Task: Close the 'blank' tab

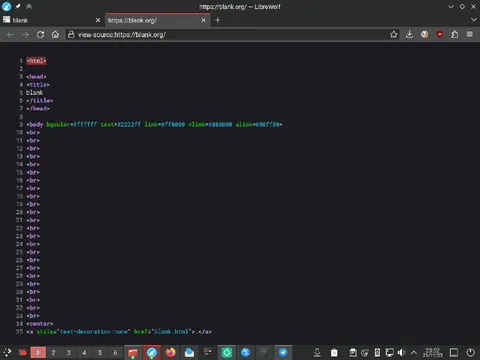Action: point(98,20)
